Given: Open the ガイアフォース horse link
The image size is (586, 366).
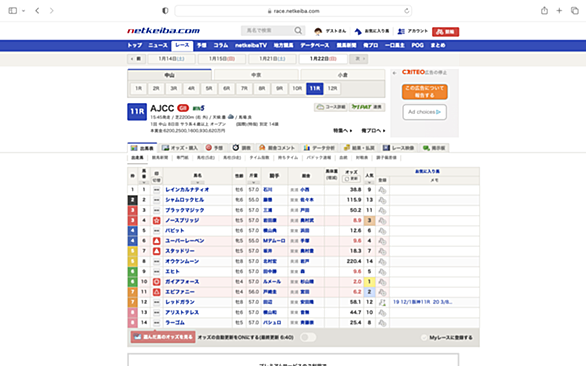Looking at the screenshot, I should pyautogui.click(x=182, y=282).
